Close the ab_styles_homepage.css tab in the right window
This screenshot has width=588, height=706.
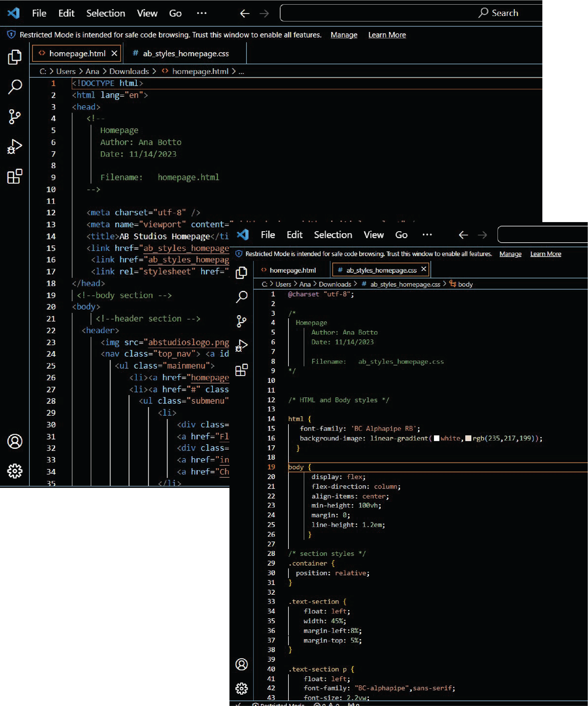click(424, 269)
